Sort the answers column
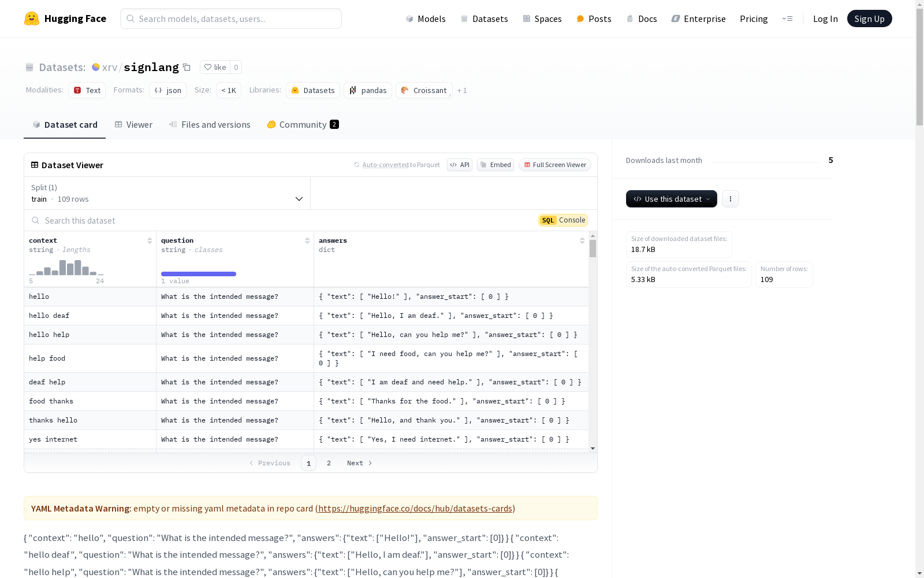This screenshot has width=924, height=578. [582, 240]
